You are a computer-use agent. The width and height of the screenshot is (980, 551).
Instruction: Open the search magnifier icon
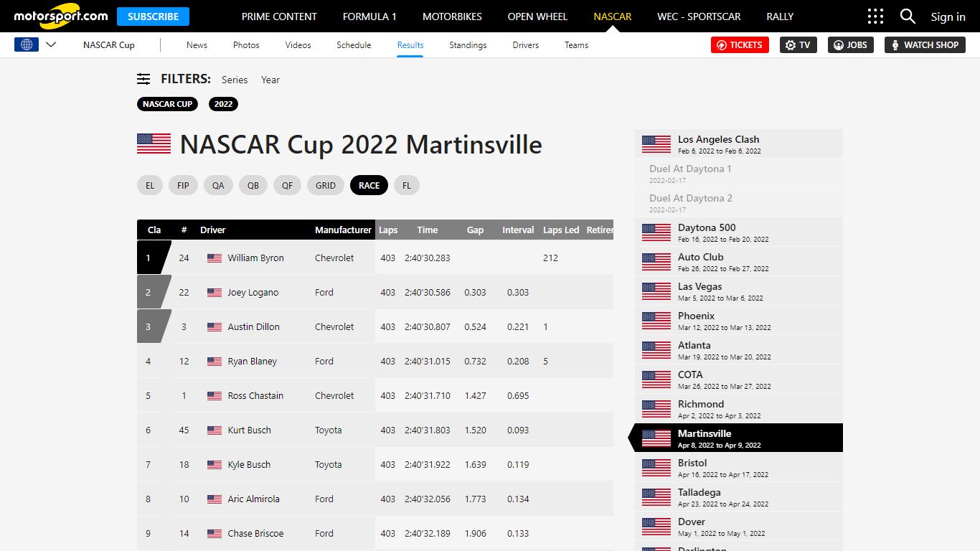(x=908, y=17)
